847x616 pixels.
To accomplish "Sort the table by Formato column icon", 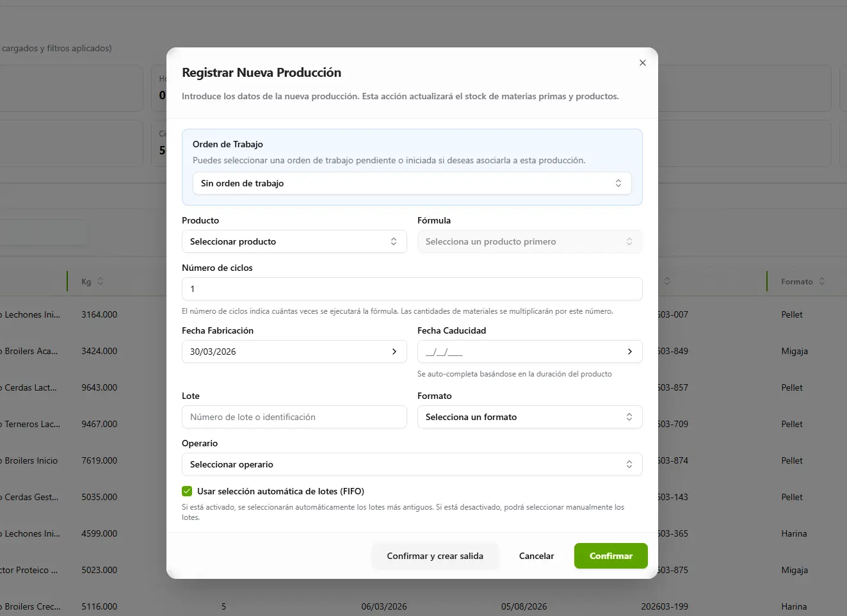I will pos(822,282).
